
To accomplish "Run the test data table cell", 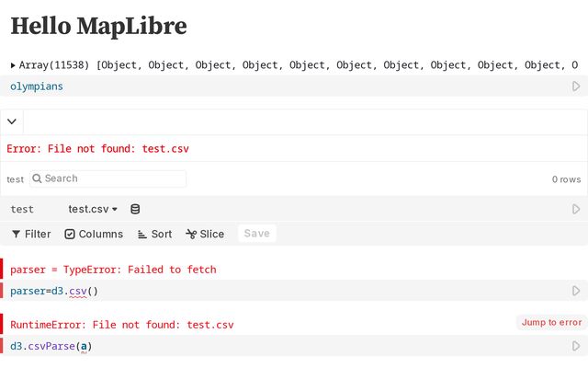I will coord(576,209).
